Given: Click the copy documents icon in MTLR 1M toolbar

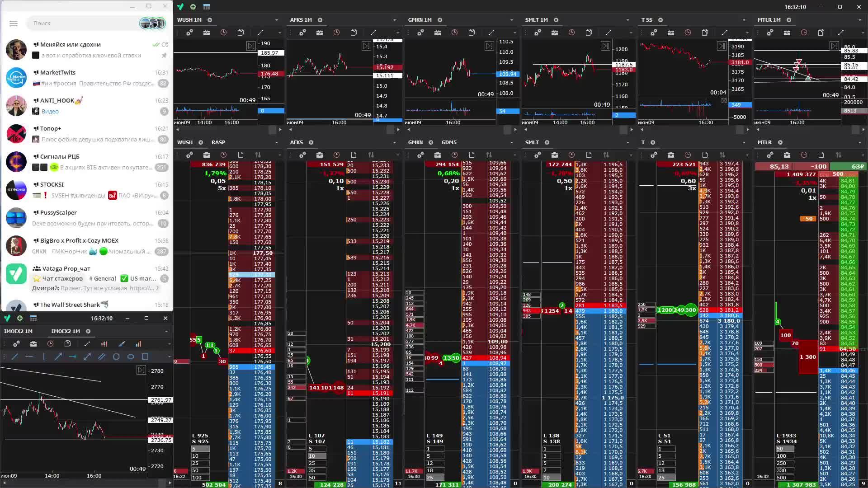Looking at the screenshot, I should (821, 33).
